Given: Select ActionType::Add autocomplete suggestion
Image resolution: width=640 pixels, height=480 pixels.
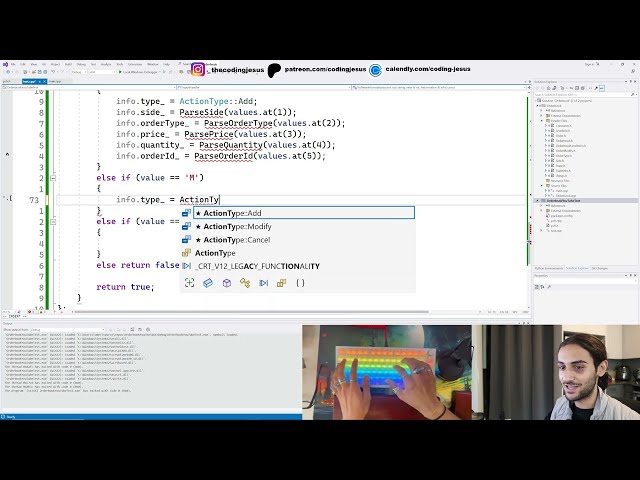Looking at the screenshot, I should pos(304,213).
